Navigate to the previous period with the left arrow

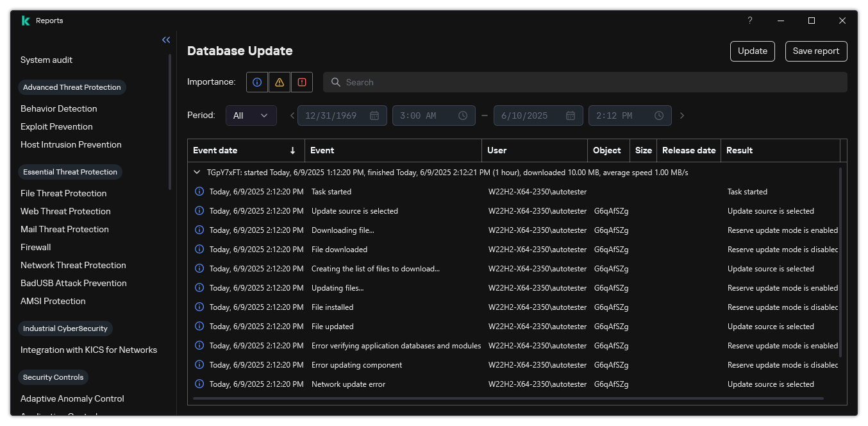(292, 115)
